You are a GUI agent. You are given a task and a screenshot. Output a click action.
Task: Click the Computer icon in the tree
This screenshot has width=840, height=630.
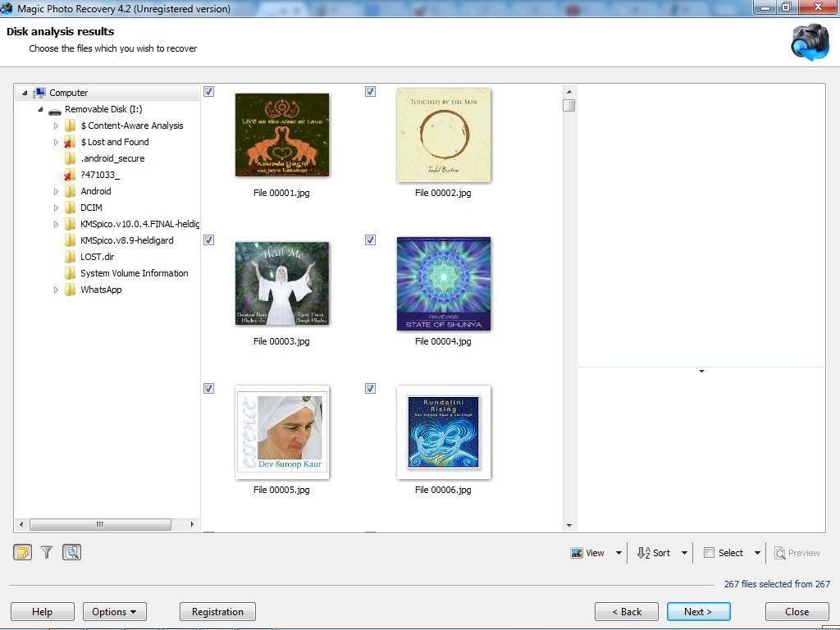(x=39, y=93)
